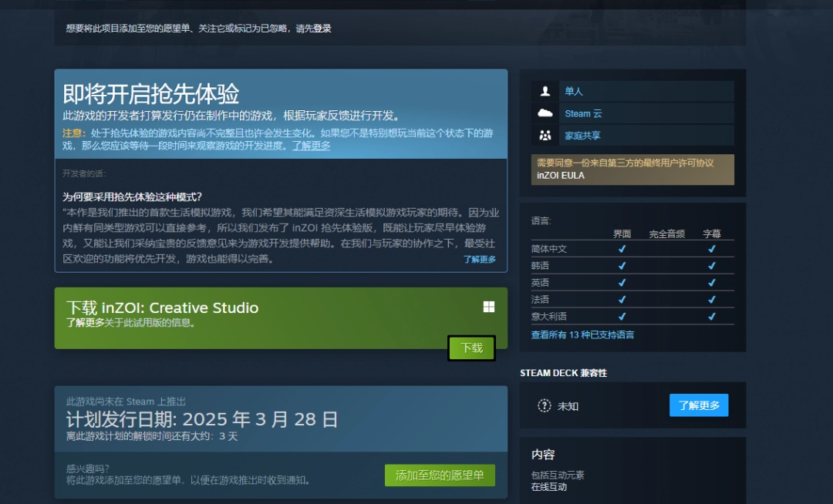
Task: Open the Steam 云 feature link
Action: (583, 113)
